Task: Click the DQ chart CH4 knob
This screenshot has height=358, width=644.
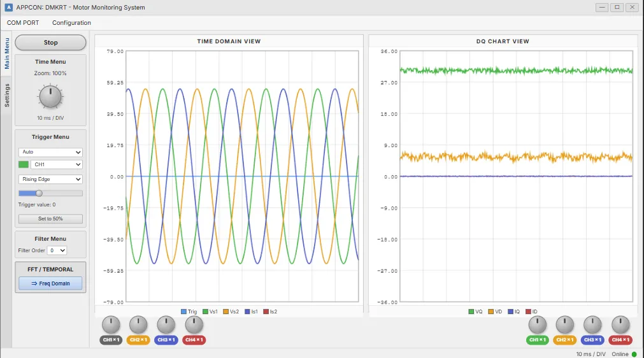Action: tap(620, 325)
